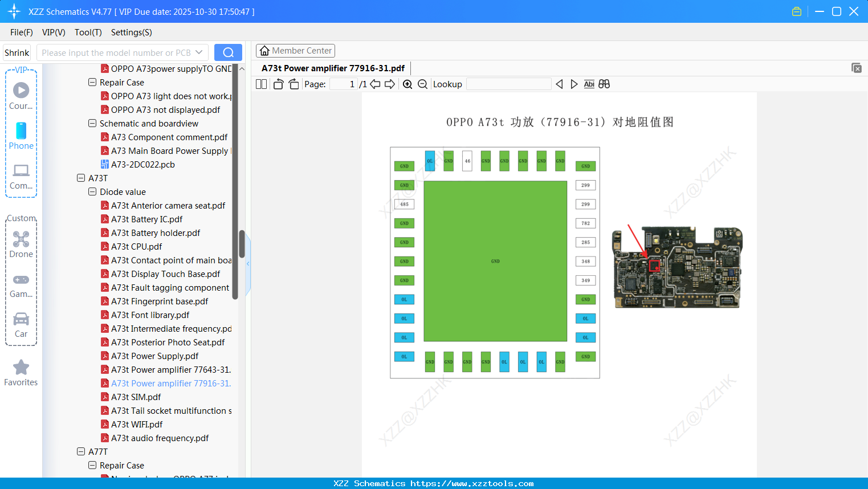Screen dimensions: 868x489
Task: Open the Tool(T) menu
Action: [88, 32]
